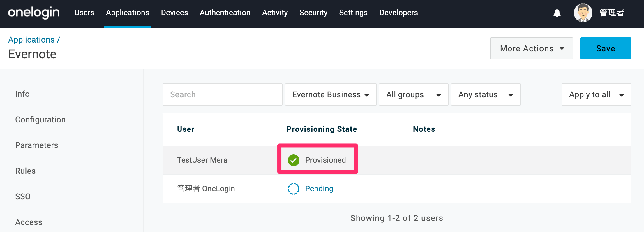
Task: Switch to the Access tab
Action: 29,222
